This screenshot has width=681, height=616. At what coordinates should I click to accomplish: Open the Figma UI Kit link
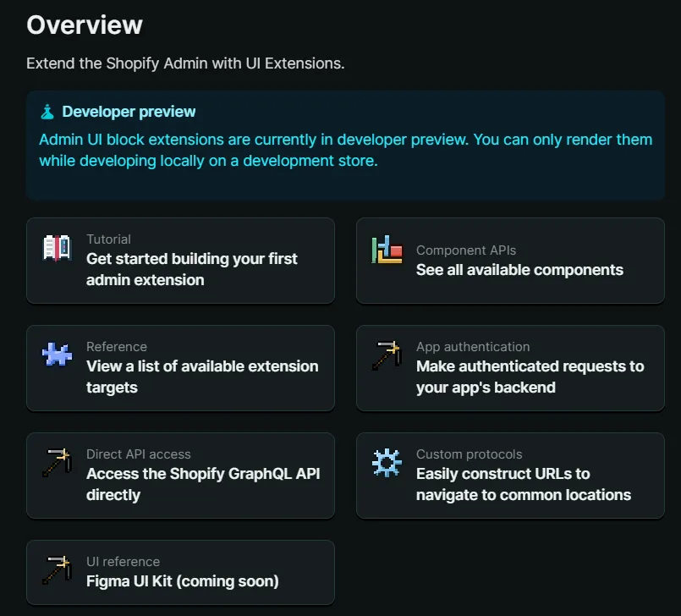click(169, 580)
